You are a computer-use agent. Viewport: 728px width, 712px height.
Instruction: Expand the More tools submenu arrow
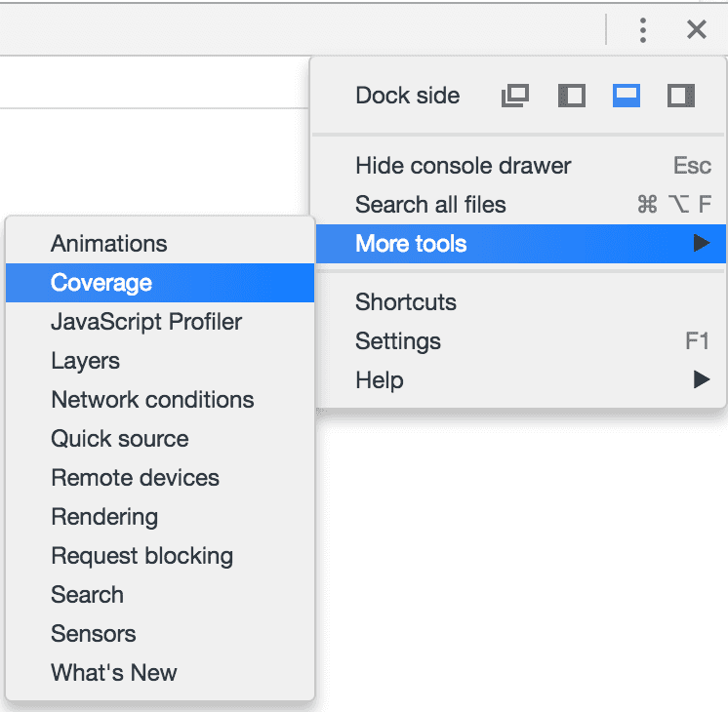(x=701, y=244)
